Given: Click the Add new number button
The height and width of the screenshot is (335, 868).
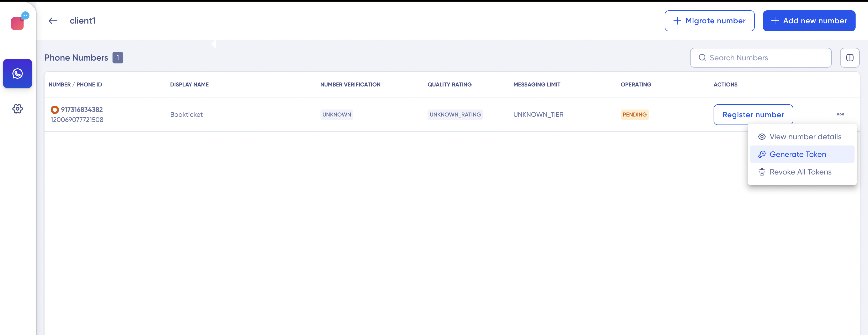Looking at the screenshot, I should [x=809, y=20].
